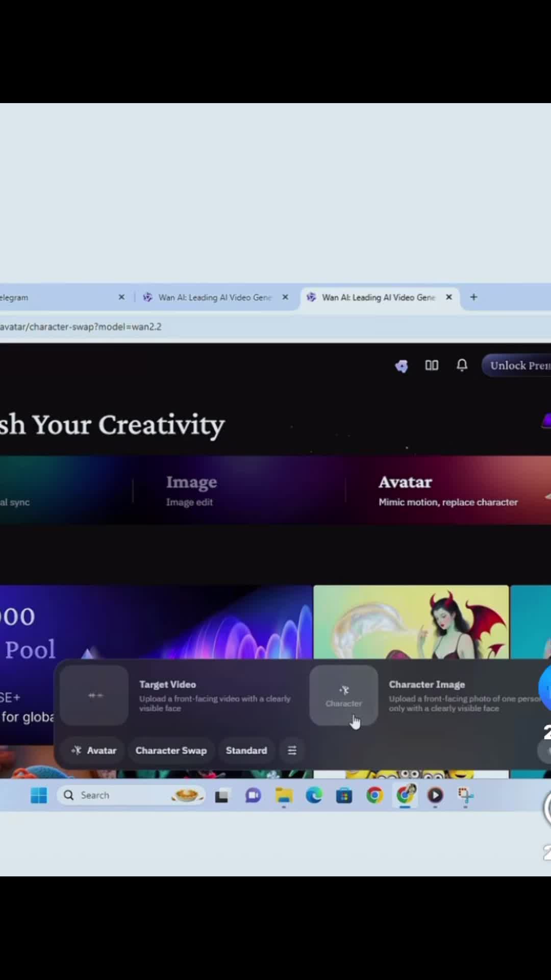This screenshot has width=551, height=980.
Task: Open the Character Swap dropdown
Action: pos(171,750)
